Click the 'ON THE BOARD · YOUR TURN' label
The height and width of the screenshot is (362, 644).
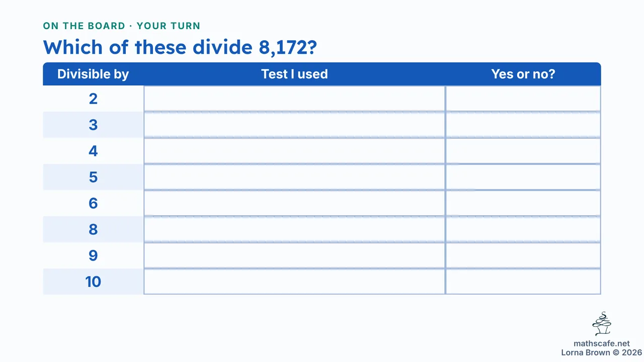[122, 26]
